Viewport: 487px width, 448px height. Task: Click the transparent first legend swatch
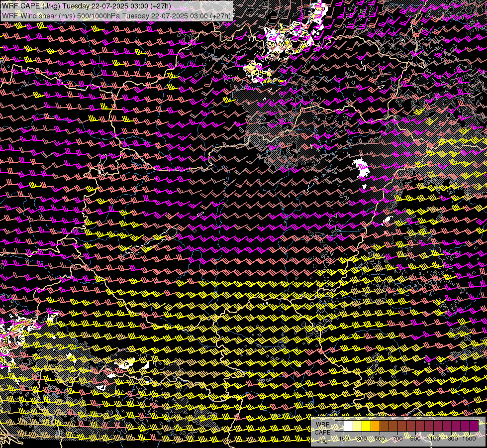[x=339, y=426]
